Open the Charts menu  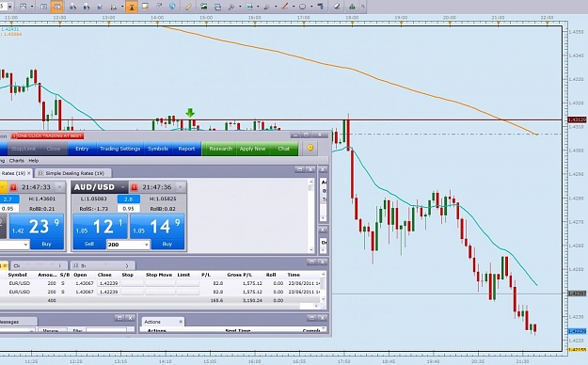pyautogui.click(x=17, y=161)
